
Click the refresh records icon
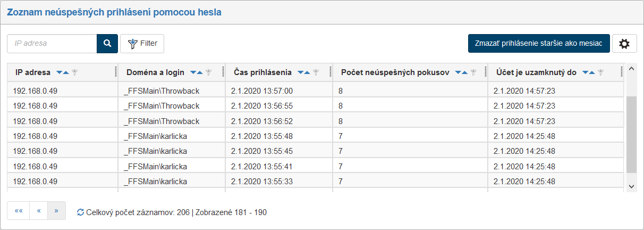click(x=80, y=212)
